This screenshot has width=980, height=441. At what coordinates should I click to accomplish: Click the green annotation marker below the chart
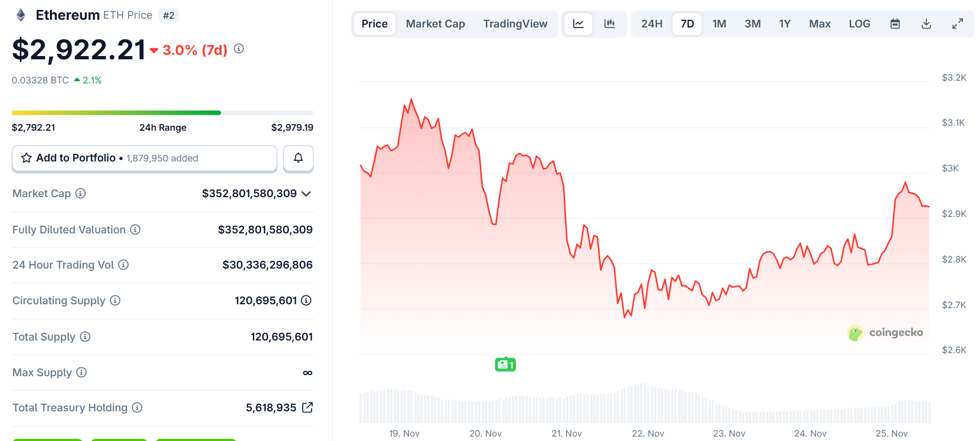505,364
